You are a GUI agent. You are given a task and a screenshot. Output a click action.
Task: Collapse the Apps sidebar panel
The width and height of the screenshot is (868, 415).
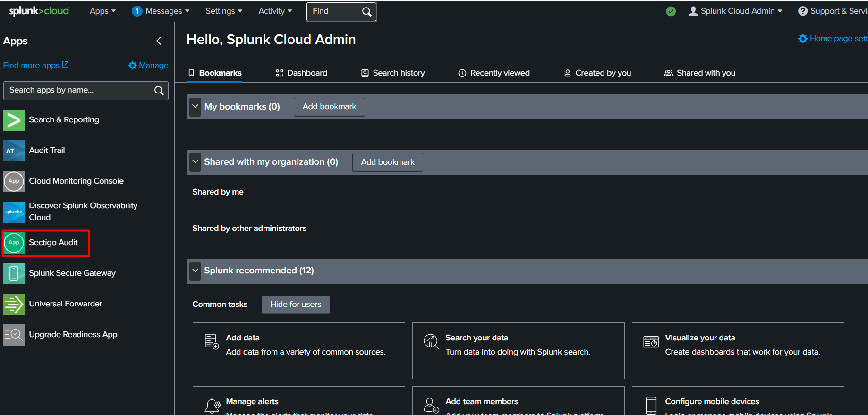tap(159, 41)
